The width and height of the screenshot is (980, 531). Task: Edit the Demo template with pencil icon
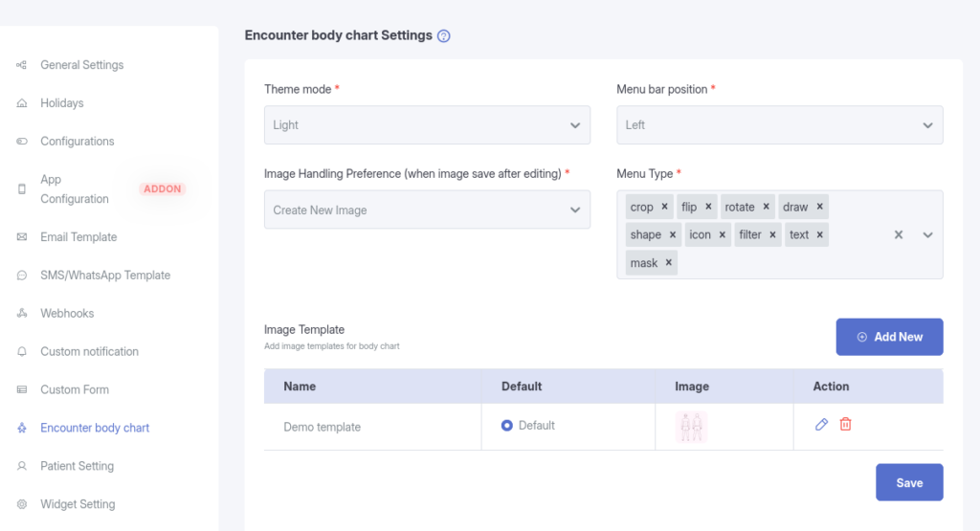821,425
